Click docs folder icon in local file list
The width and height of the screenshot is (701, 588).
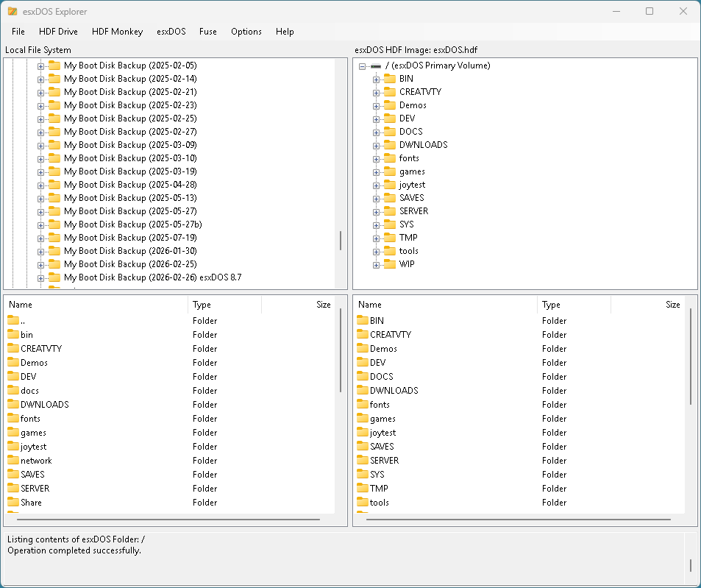pos(13,390)
